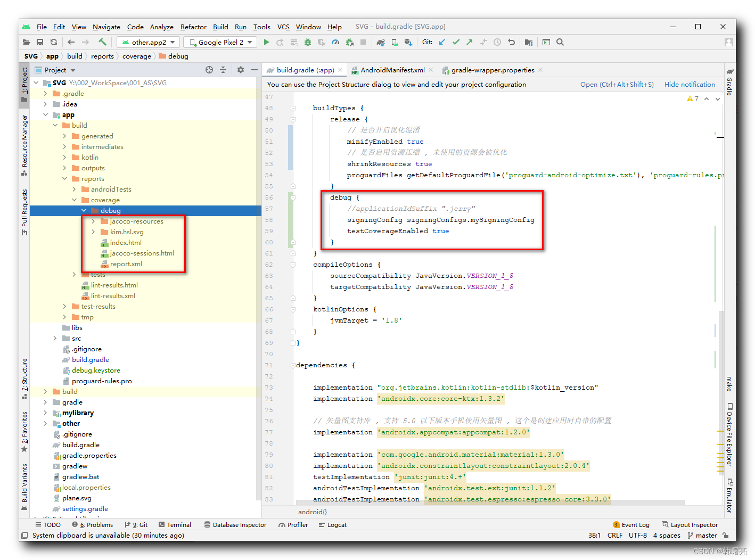Toggle the Structure side panel
755x560 pixels.
[x=24, y=378]
